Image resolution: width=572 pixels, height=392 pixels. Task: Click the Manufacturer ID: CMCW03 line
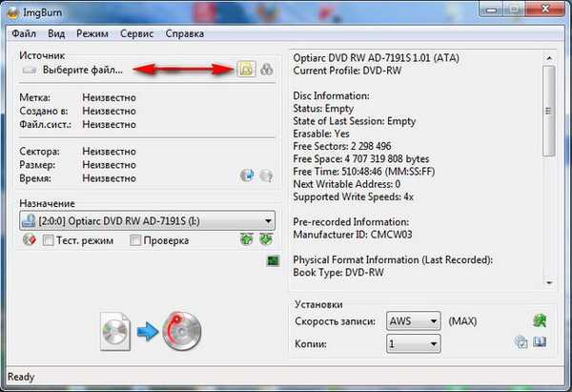[x=353, y=235]
